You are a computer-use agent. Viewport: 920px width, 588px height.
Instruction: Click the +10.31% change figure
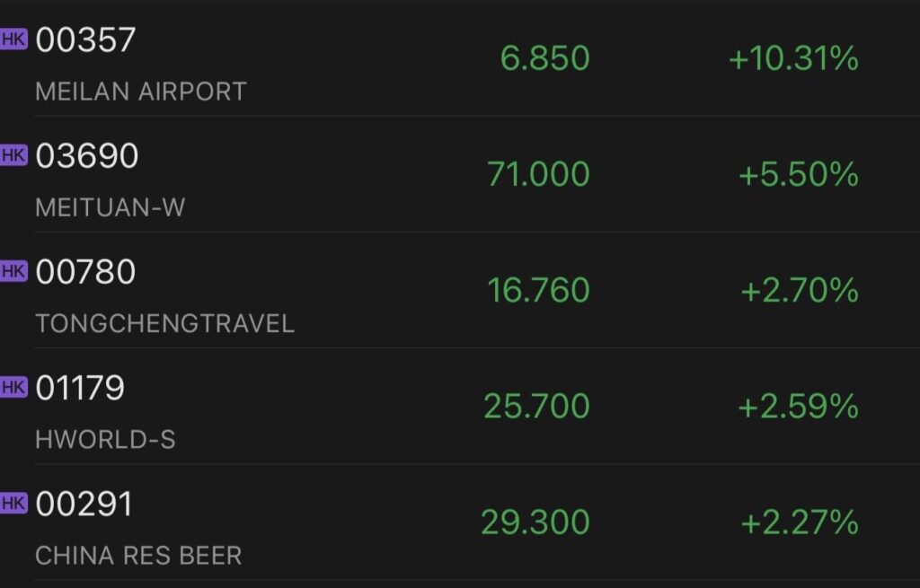794,58
